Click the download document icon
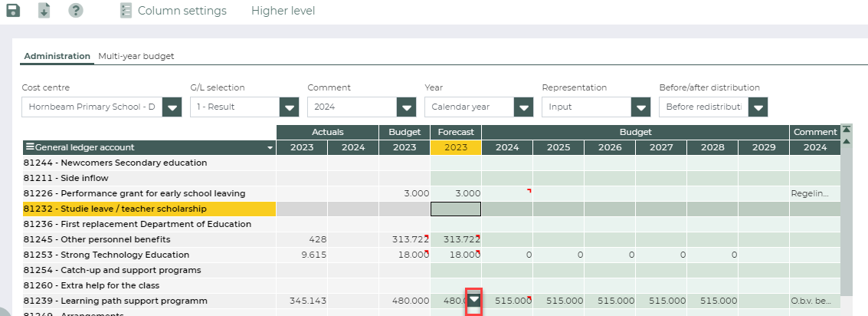 tap(44, 11)
